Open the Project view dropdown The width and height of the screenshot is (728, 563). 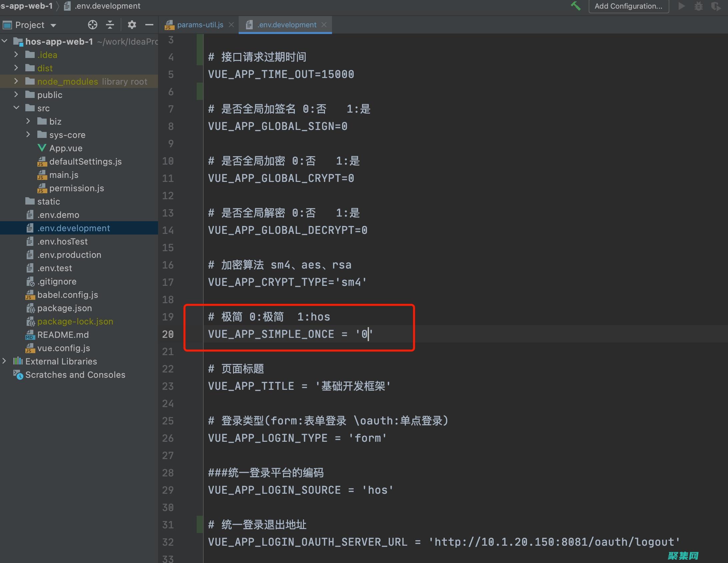click(x=53, y=25)
